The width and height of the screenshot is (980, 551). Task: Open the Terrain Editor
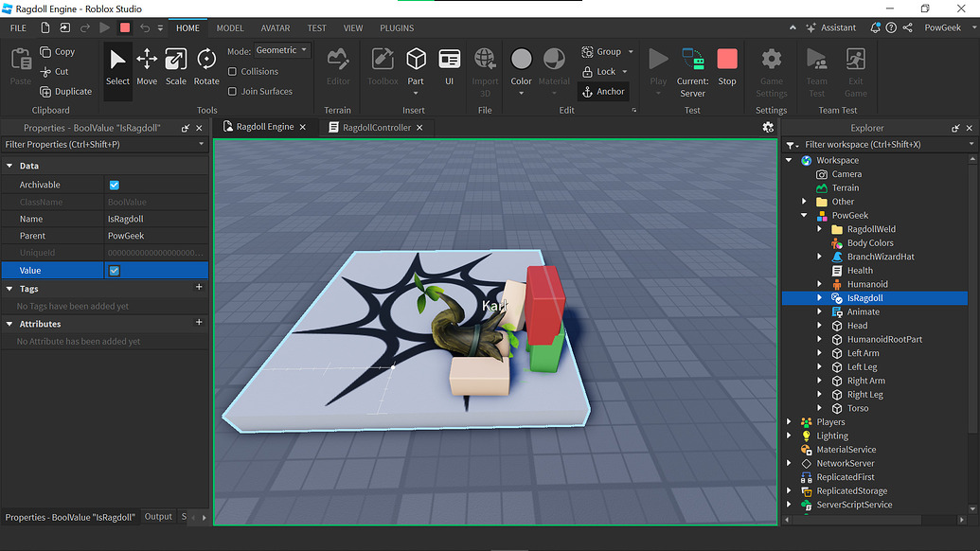tap(338, 67)
